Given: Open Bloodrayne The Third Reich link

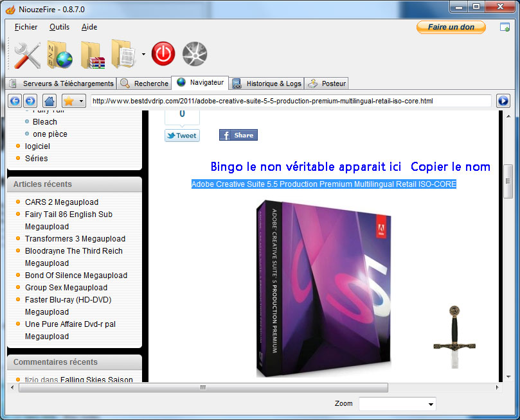Looking at the screenshot, I should [74, 257].
